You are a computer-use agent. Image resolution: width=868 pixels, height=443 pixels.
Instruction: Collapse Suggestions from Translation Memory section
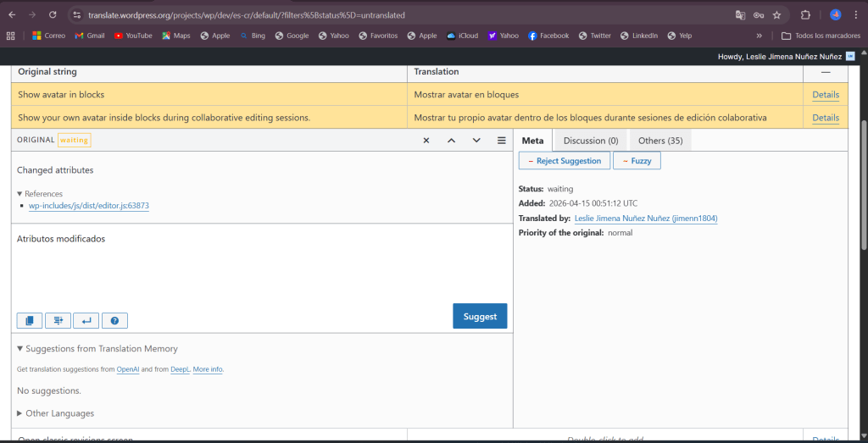tap(20, 349)
